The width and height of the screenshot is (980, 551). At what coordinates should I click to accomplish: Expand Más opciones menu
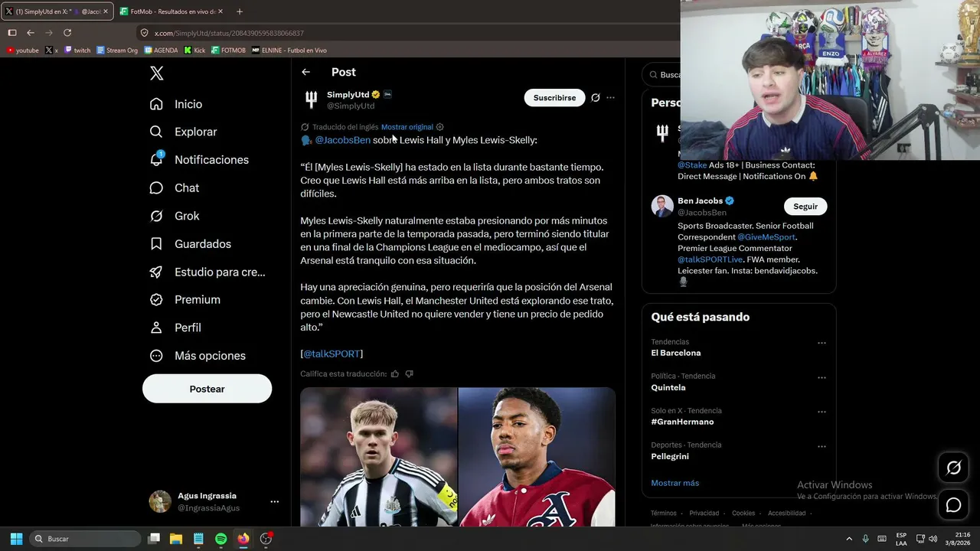(x=198, y=356)
